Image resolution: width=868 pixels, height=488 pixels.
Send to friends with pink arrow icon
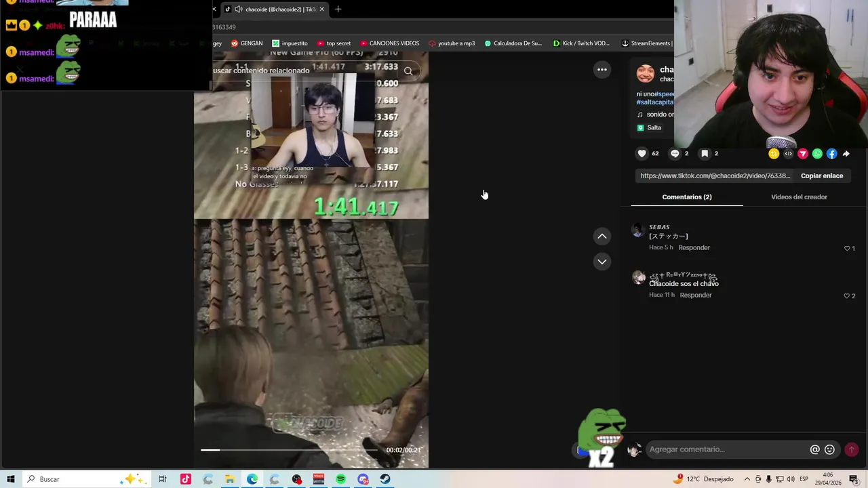pos(803,154)
